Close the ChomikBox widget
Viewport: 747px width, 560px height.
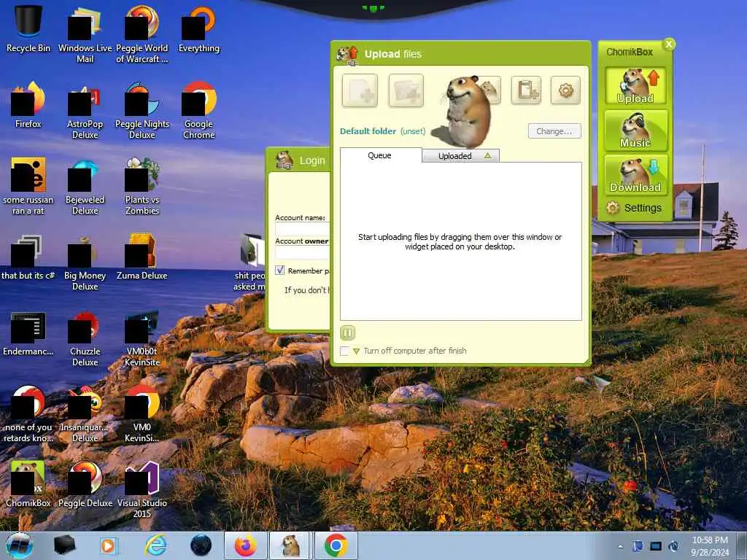pos(669,44)
